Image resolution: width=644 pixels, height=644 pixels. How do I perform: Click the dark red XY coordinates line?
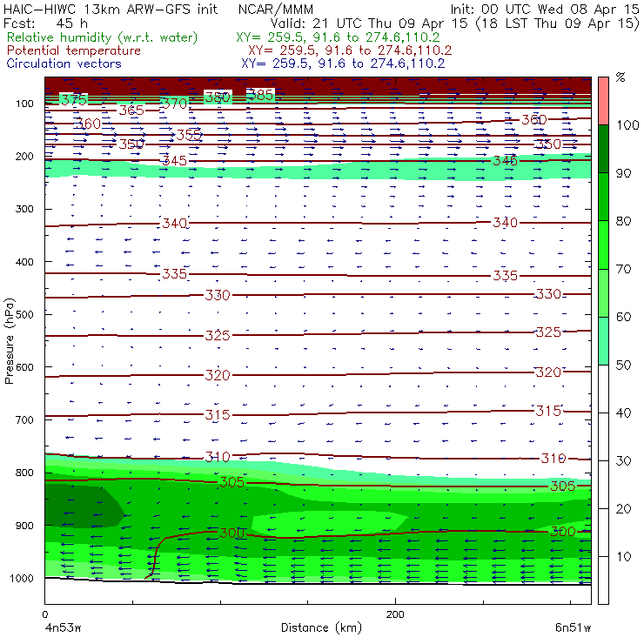[x=350, y=50]
